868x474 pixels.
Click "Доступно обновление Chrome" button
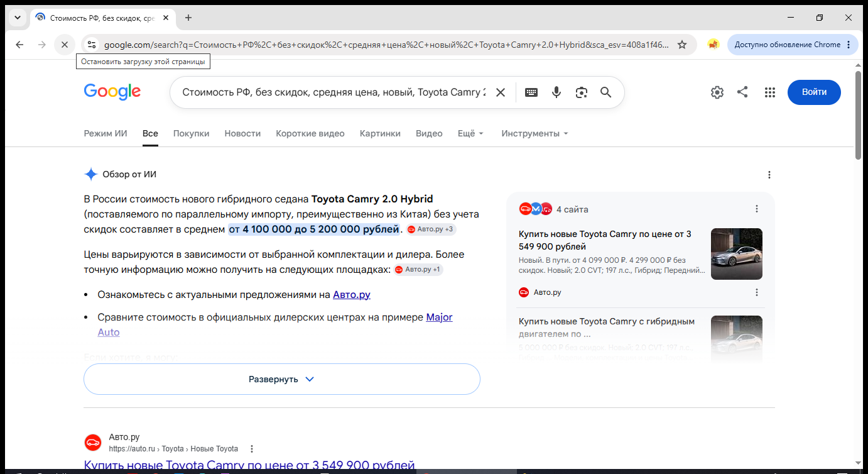(787, 45)
